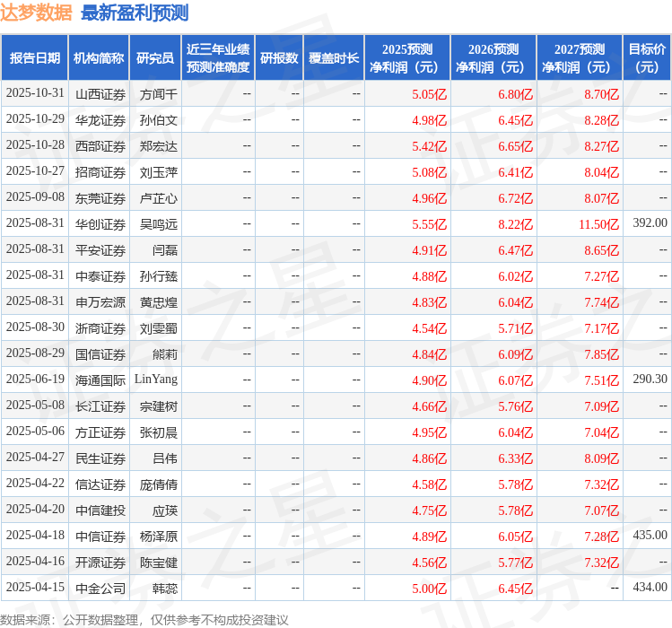
Task: Select the 目标价 column header
Action: coord(647,58)
